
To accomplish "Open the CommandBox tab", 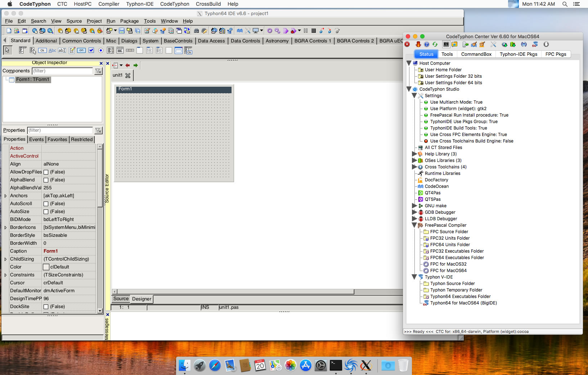I will [x=476, y=54].
